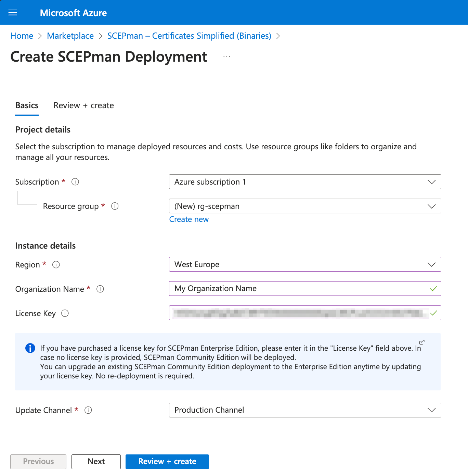
Task: Click the Update Channel info icon
Action: (88, 410)
